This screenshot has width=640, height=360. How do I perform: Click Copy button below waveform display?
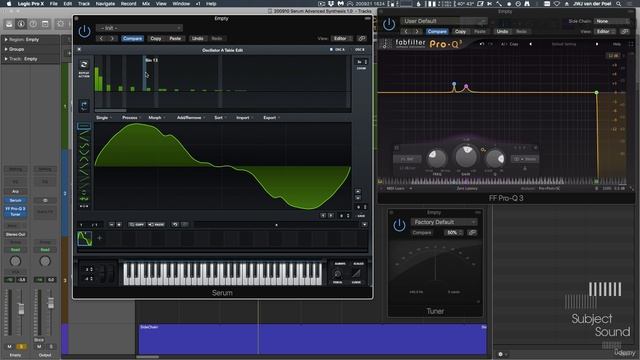(137, 224)
